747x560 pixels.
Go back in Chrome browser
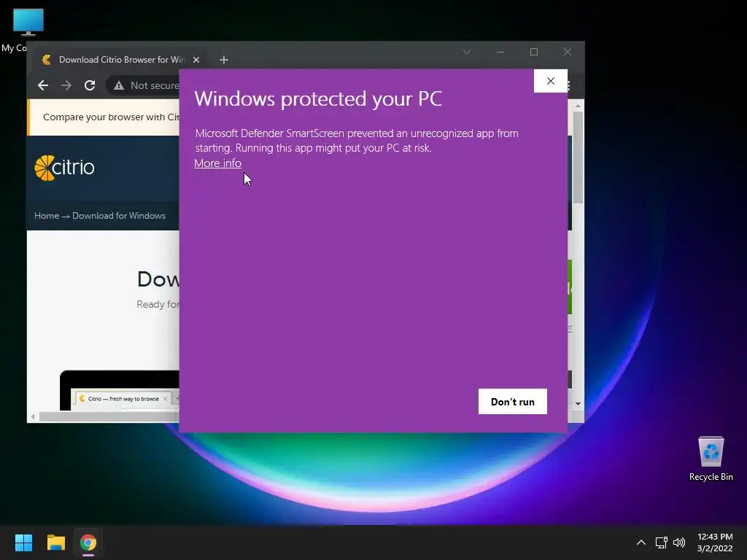[x=43, y=85]
